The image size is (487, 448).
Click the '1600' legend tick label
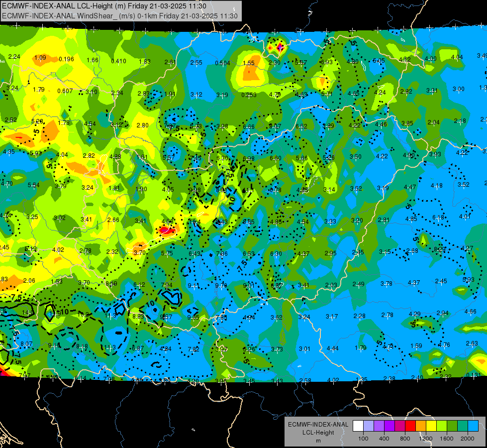[447, 439]
